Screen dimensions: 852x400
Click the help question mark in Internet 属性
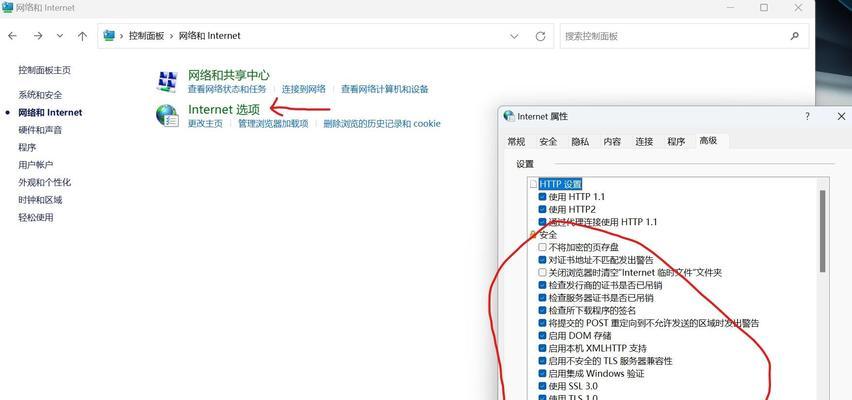tap(807, 116)
